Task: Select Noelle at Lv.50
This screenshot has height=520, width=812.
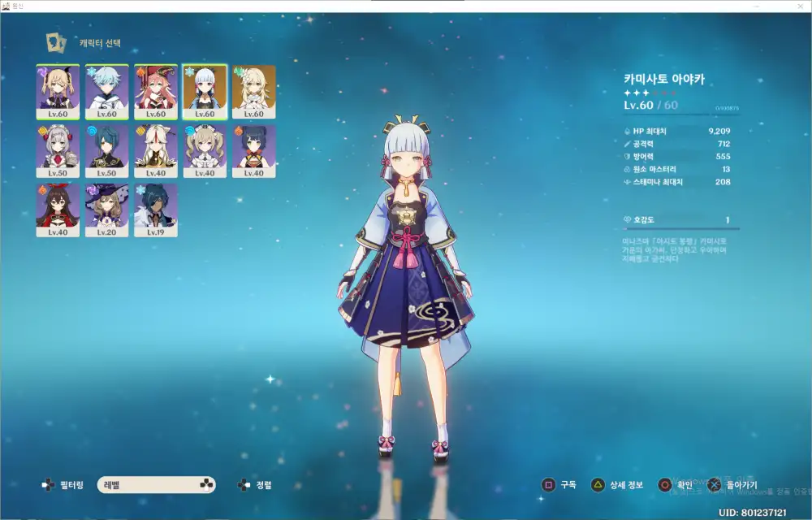Action: coord(58,150)
